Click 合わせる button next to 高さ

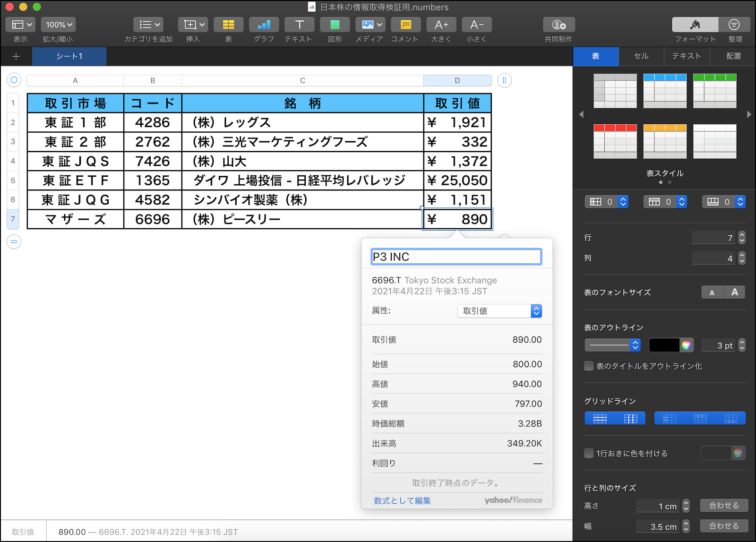pyautogui.click(x=723, y=505)
